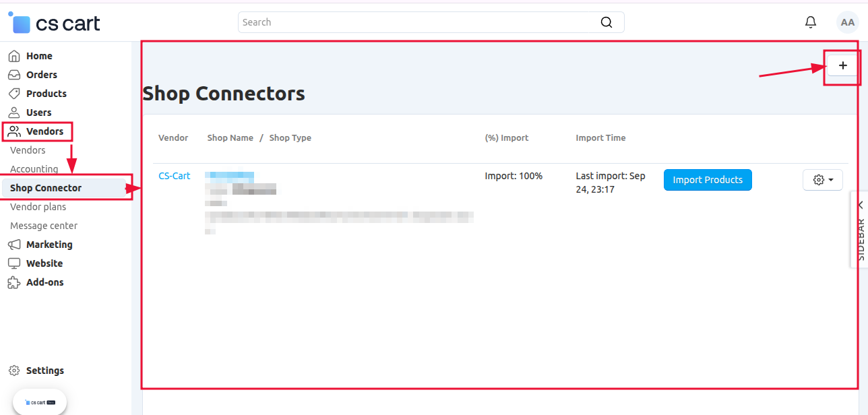The width and height of the screenshot is (868, 415).
Task: Collapse the Vendors menu section
Action: click(x=44, y=131)
